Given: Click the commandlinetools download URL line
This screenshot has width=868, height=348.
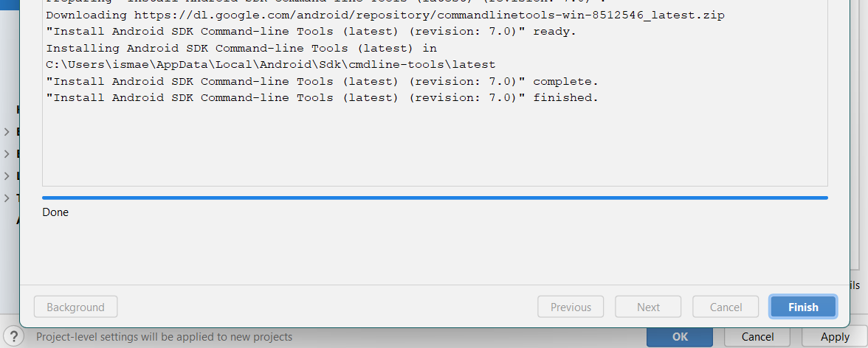Looking at the screenshot, I should coord(385,15).
